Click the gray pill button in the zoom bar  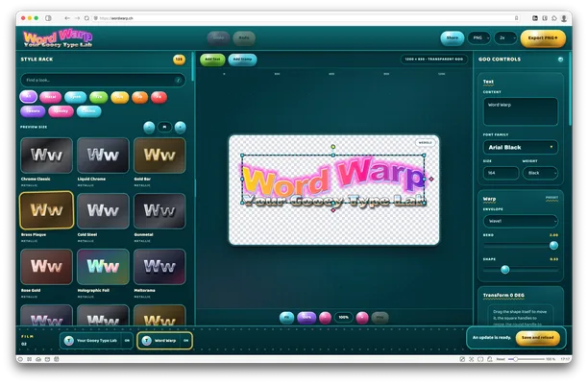[380, 318]
